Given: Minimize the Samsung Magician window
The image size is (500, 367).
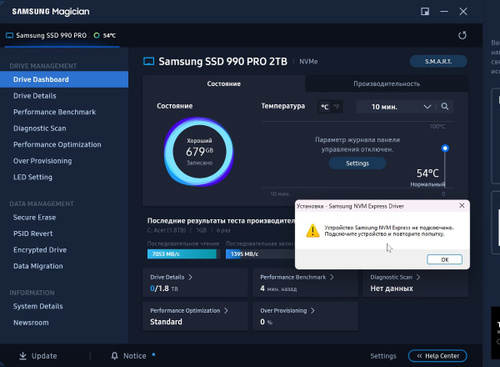Looking at the screenshot, I should [444, 12].
